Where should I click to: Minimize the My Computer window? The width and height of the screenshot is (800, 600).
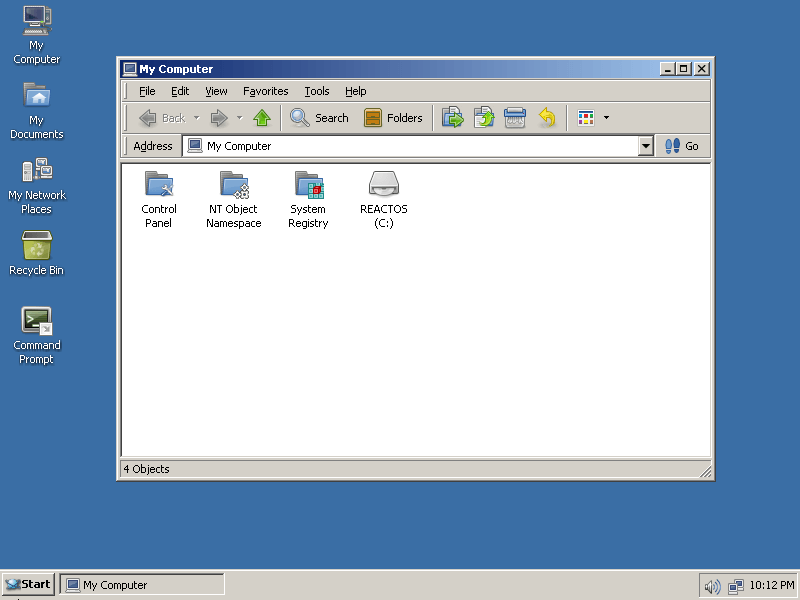[667, 69]
